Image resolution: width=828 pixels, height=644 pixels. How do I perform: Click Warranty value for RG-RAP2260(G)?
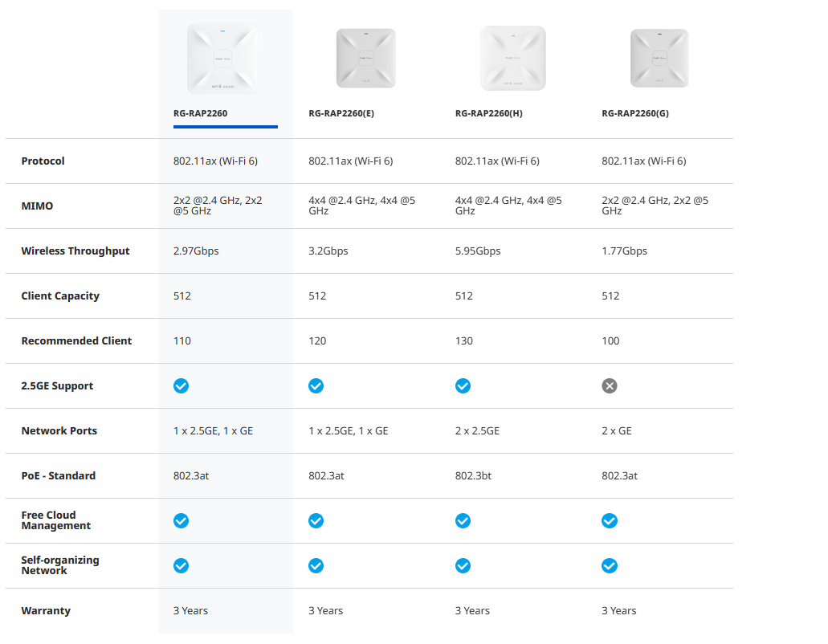(x=619, y=611)
